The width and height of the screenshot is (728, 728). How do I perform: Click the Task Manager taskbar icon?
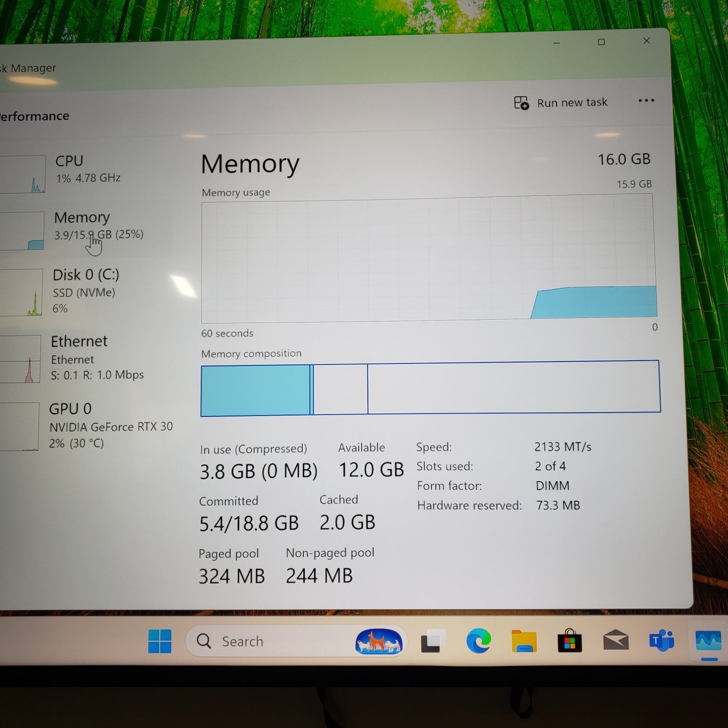click(x=708, y=642)
